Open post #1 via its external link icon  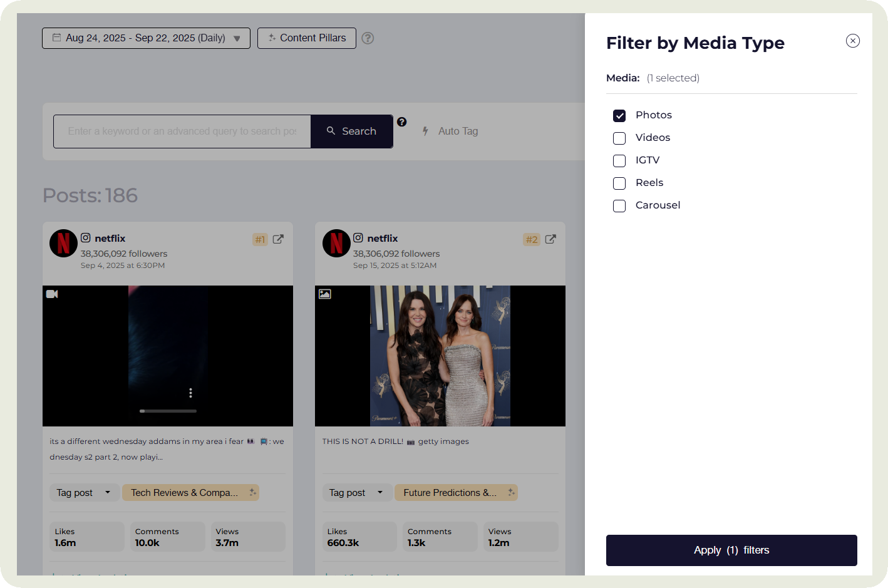click(x=277, y=239)
